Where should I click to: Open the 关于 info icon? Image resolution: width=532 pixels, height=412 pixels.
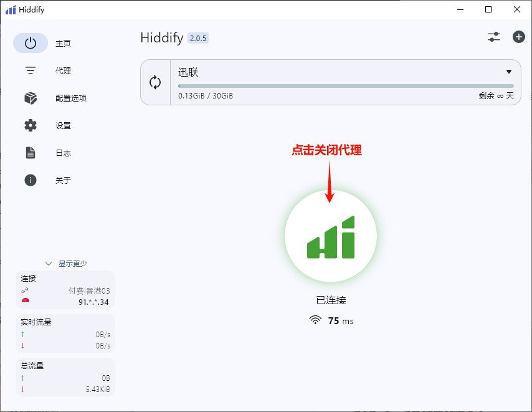pyautogui.click(x=31, y=180)
